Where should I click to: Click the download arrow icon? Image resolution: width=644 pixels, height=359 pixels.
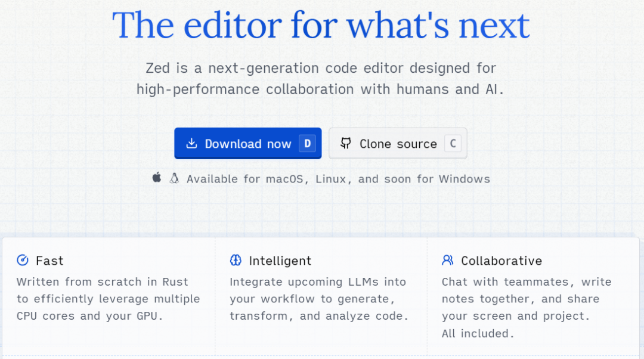(191, 144)
